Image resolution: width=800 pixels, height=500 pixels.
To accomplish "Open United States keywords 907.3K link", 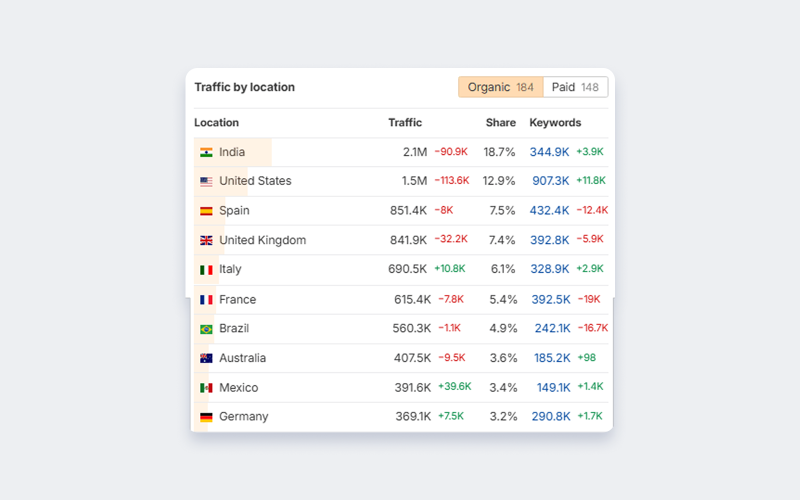I will pos(551,181).
